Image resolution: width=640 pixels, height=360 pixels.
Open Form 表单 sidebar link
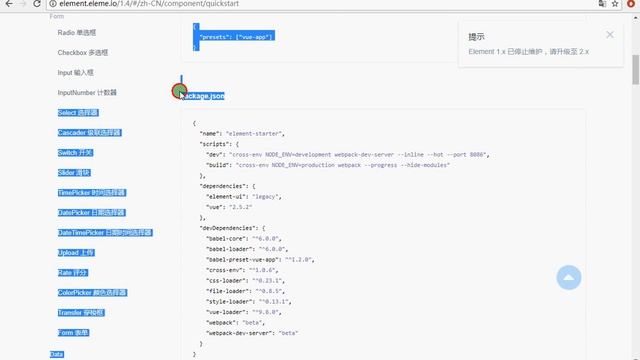pyautogui.click(x=73, y=333)
